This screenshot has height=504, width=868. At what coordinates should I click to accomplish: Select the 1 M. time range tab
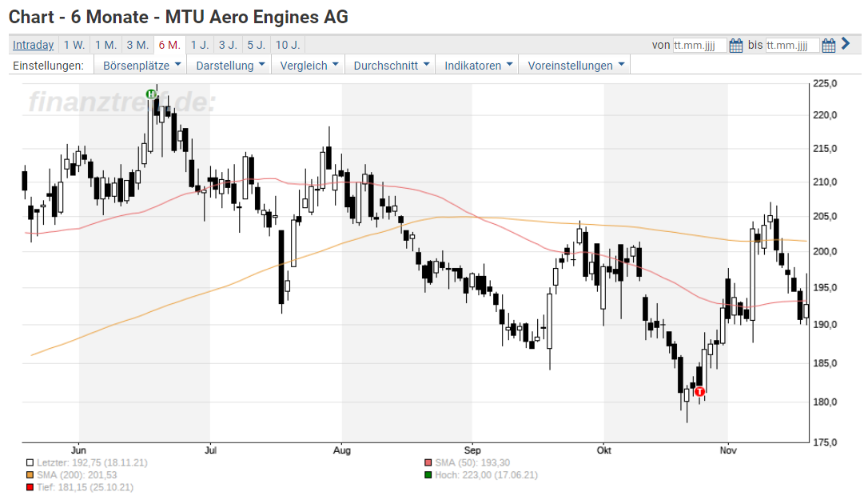click(106, 45)
